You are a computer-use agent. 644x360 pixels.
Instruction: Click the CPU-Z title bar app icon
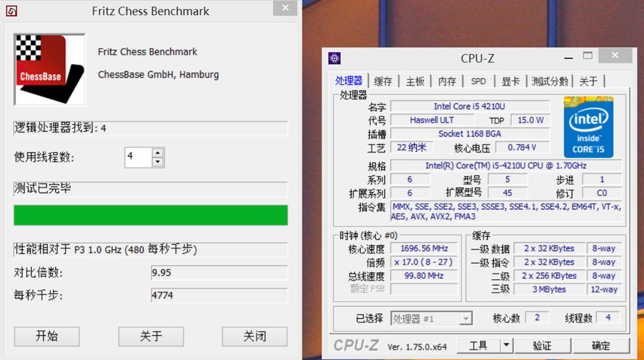click(335, 58)
